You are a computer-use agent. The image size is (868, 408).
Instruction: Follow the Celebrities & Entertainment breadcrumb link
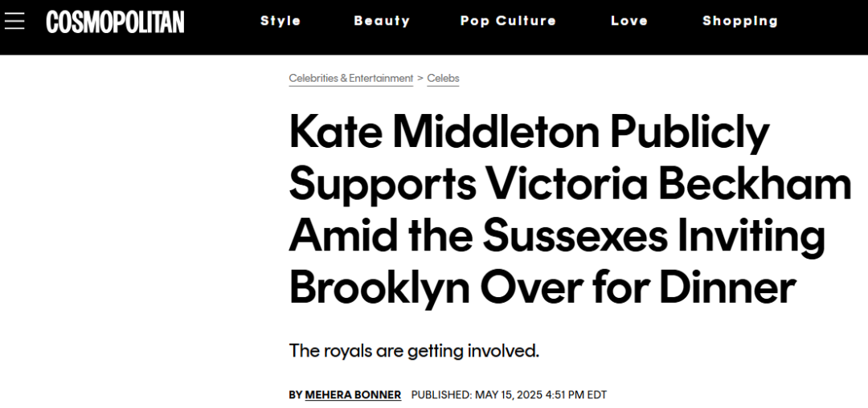coord(351,79)
